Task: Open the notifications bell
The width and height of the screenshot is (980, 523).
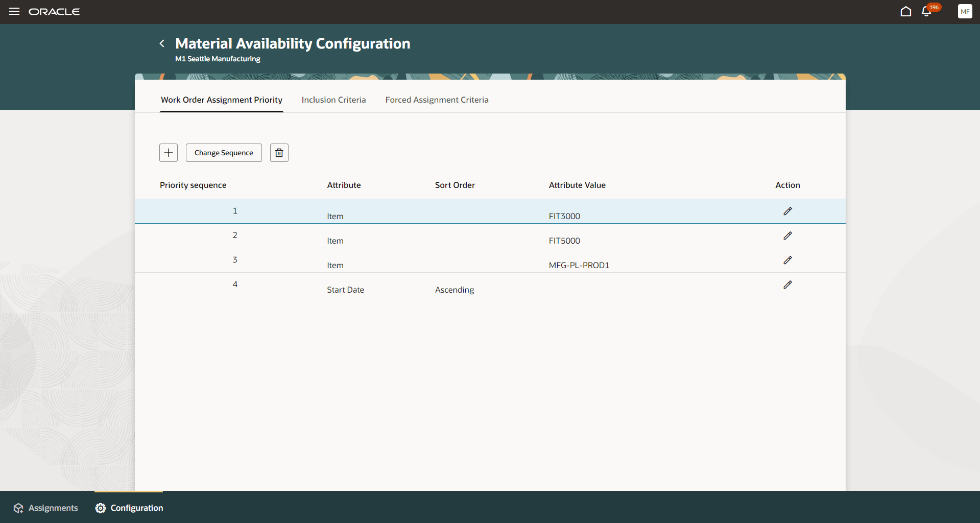Action: click(x=926, y=11)
